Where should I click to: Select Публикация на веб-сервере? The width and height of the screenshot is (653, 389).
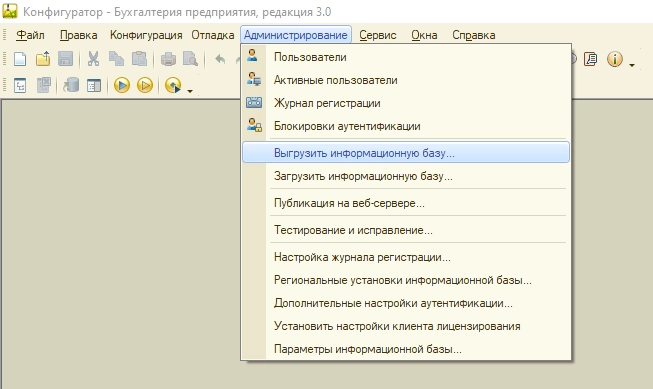coord(406,203)
